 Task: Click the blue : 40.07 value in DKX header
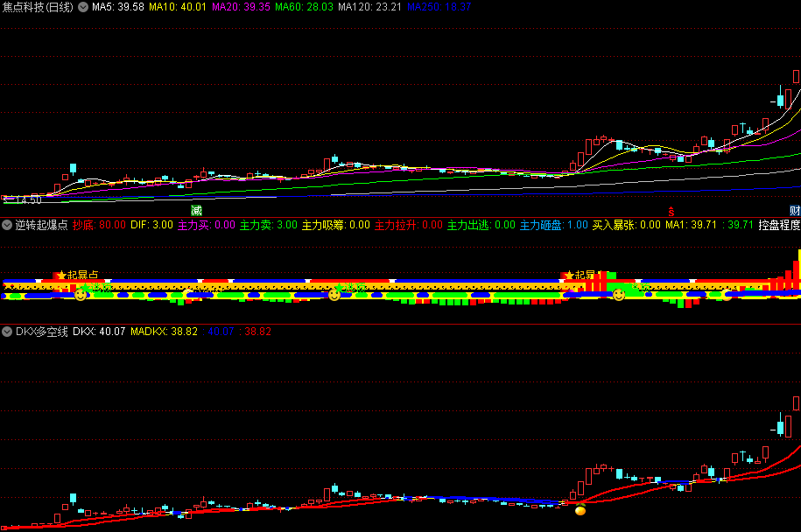click(x=219, y=332)
